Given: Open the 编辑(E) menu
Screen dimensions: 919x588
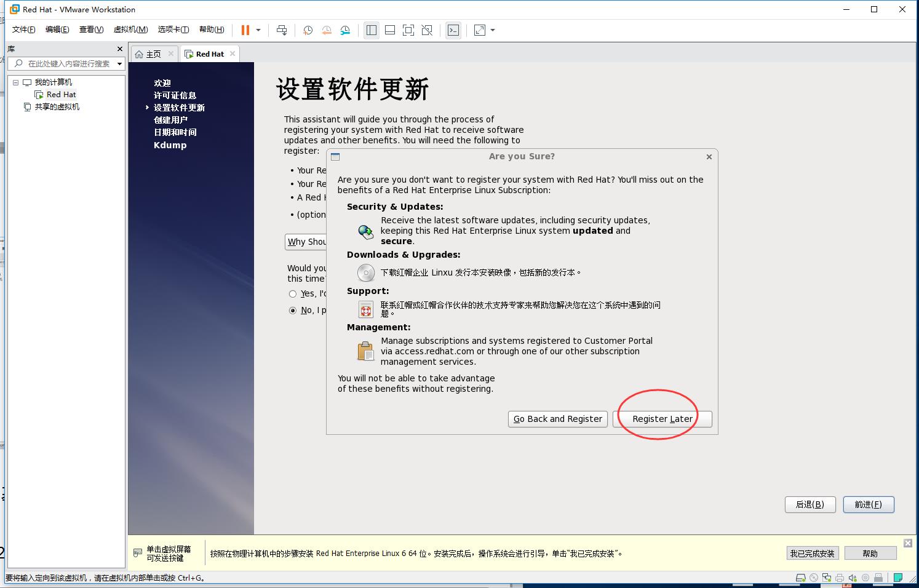Looking at the screenshot, I should pyautogui.click(x=57, y=30).
